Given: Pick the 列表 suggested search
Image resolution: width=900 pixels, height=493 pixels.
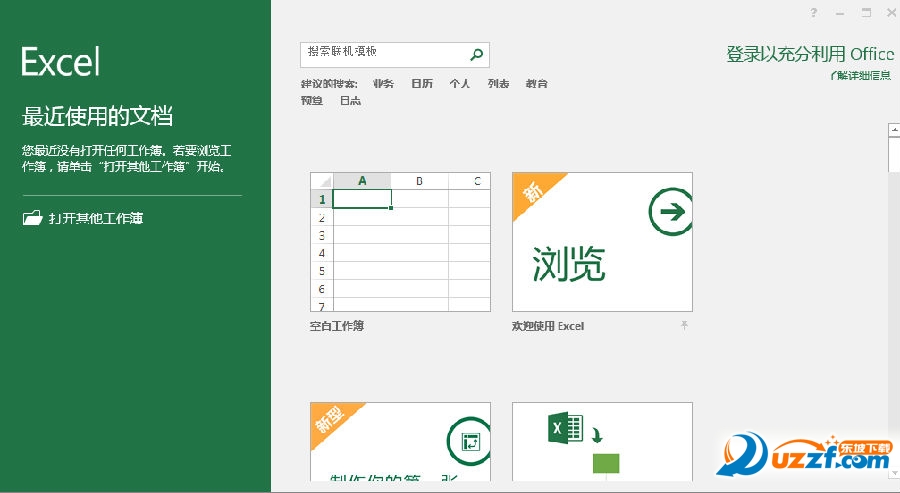Looking at the screenshot, I should pyautogui.click(x=499, y=84).
